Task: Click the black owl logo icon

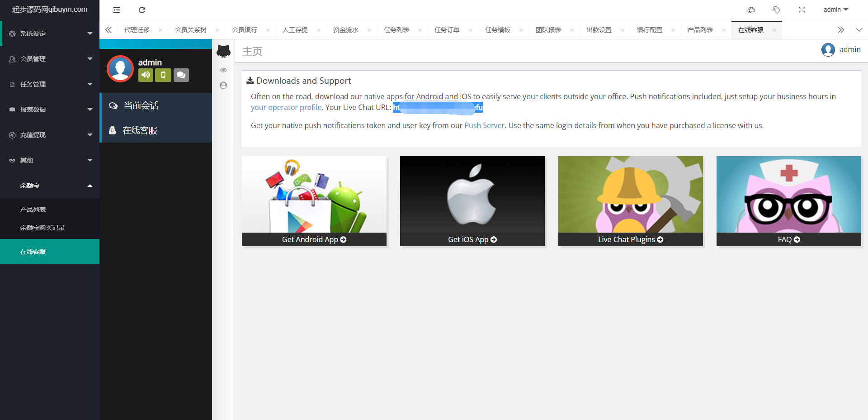Action: tap(223, 51)
